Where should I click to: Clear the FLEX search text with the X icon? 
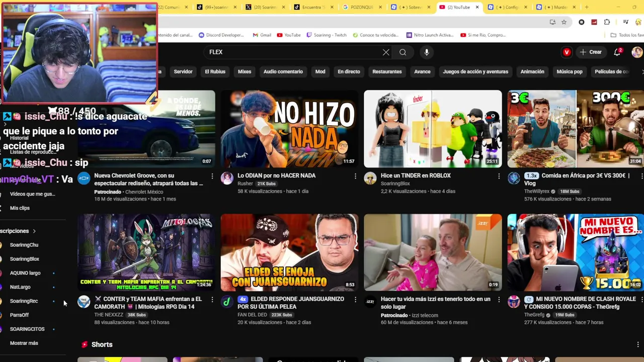click(x=386, y=52)
